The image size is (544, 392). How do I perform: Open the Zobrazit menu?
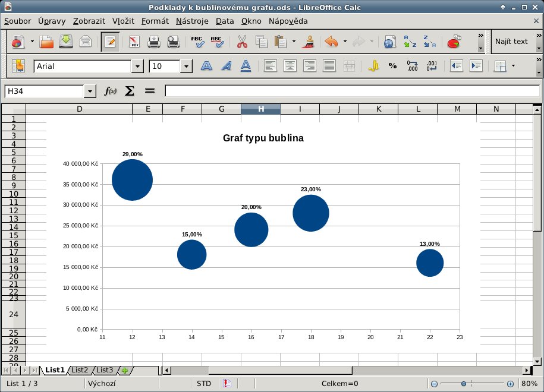pos(89,21)
